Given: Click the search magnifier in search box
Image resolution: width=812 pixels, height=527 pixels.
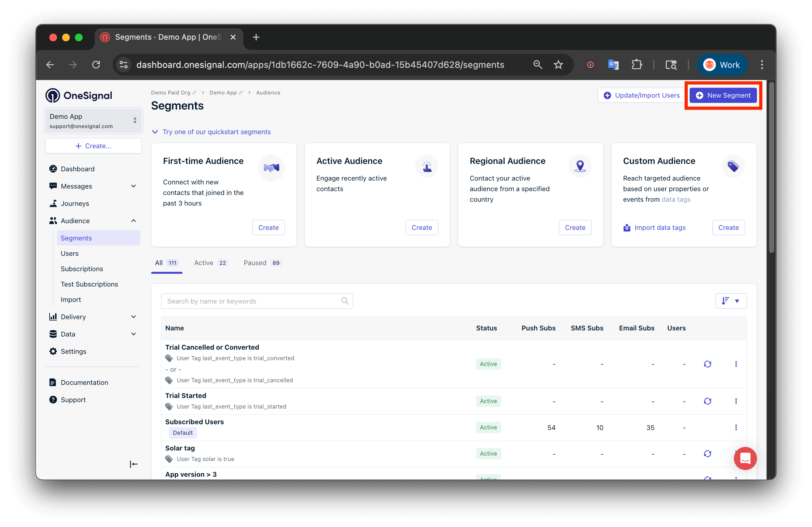Looking at the screenshot, I should point(345,301).
